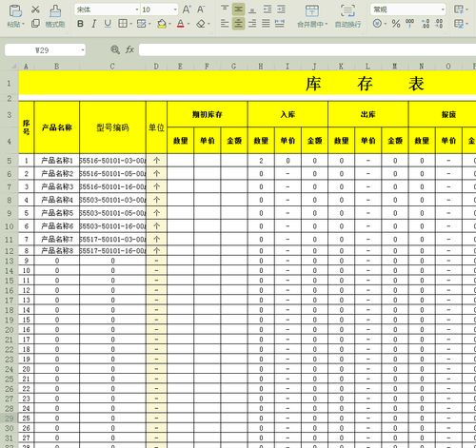Decrease indent icon
Viewport: 476px width, 448px height.
point(268,10)
